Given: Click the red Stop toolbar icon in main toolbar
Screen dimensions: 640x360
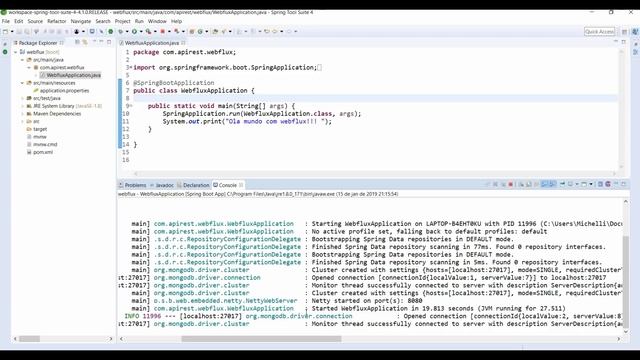Looking at the screenshot, I should 162,31.
